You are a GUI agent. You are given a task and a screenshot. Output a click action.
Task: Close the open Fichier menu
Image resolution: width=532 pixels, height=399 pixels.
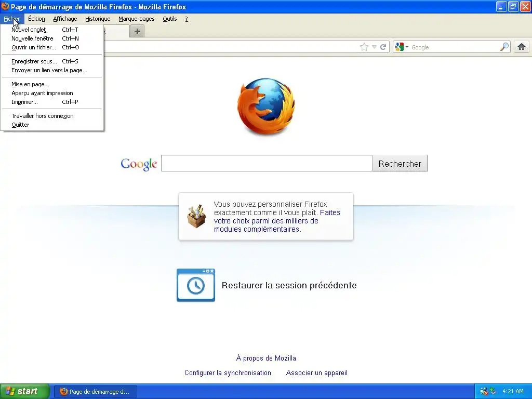(x=12, y=19)
